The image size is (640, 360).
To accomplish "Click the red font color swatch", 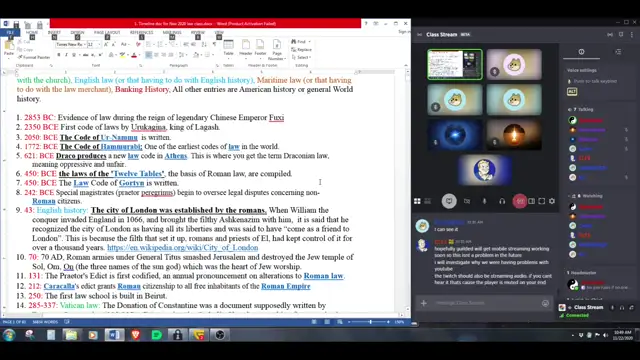I will 133,55.
